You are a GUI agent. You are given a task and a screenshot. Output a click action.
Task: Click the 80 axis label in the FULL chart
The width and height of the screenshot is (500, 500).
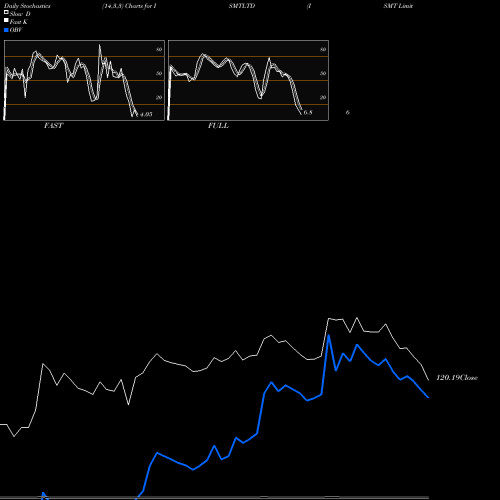pyautogui.click(x=323, y=49)
